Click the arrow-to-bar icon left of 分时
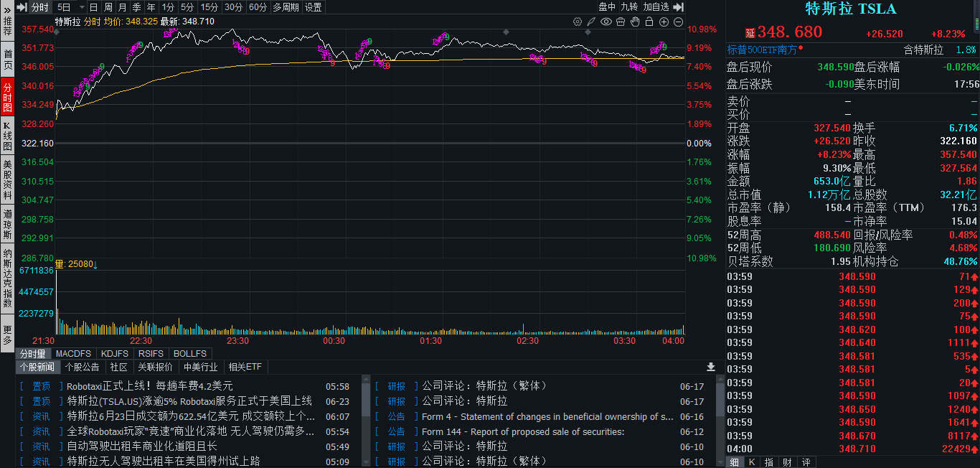 pos(22,7)
